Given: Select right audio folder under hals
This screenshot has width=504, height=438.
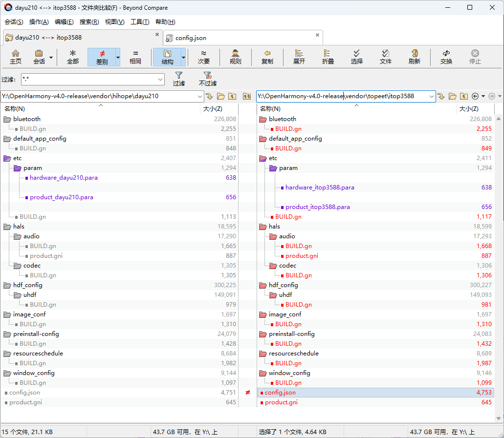Looking at the screenshot, I should tap(287, 236).
